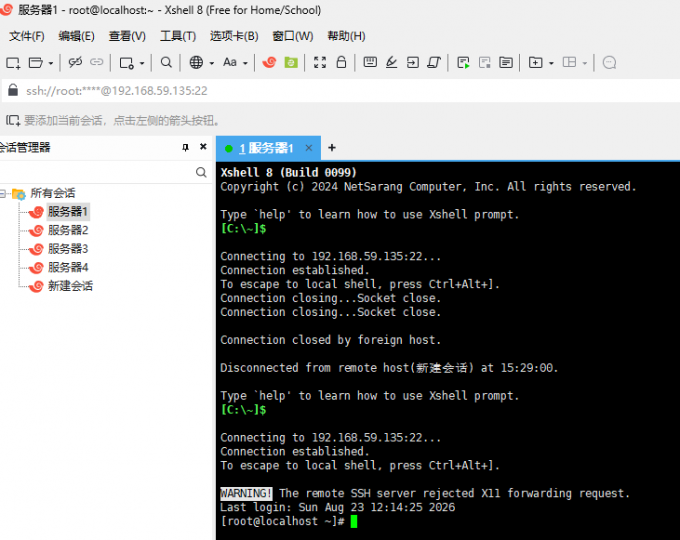The image size is (680, 540).
Task: Open the session Properties icon
Action: tap(126, 63)
